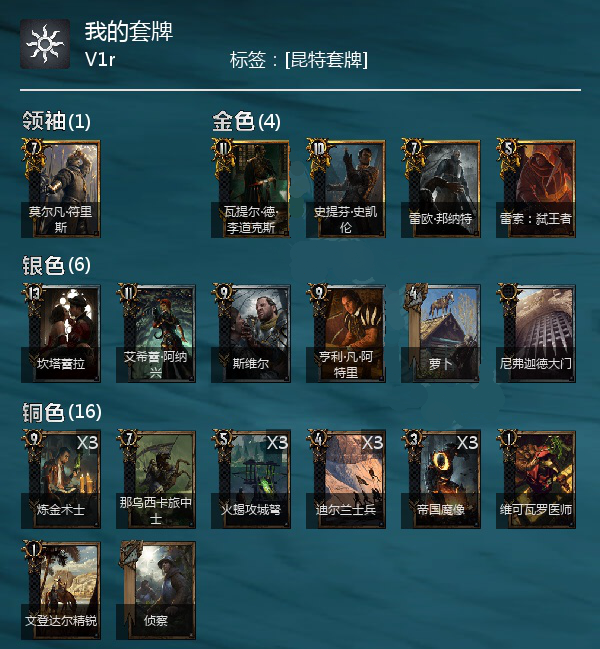The width and height of the screenshot is (600, 649).
Task: Click the 雷欧·邦纳特 gold card
Action: click(441, 188)
